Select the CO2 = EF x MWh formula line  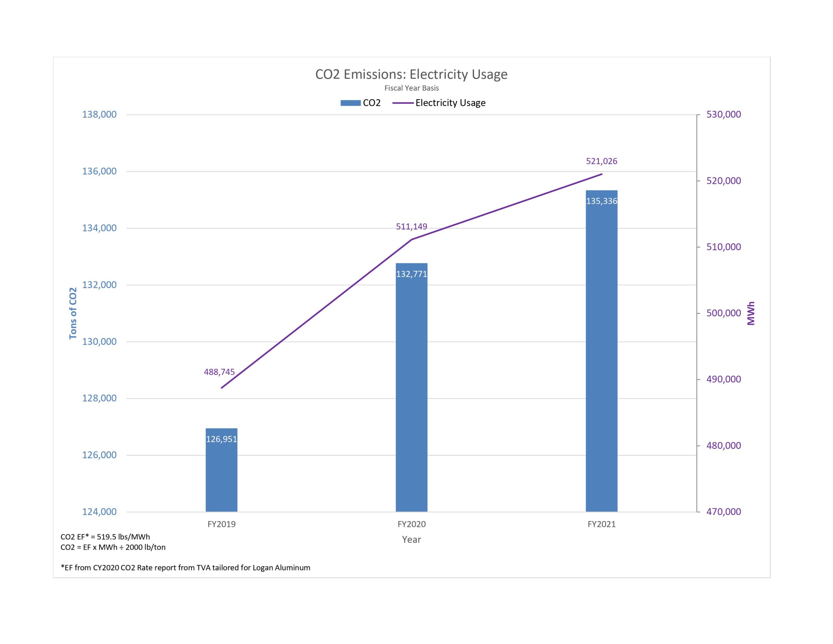(x=113, y=547)
